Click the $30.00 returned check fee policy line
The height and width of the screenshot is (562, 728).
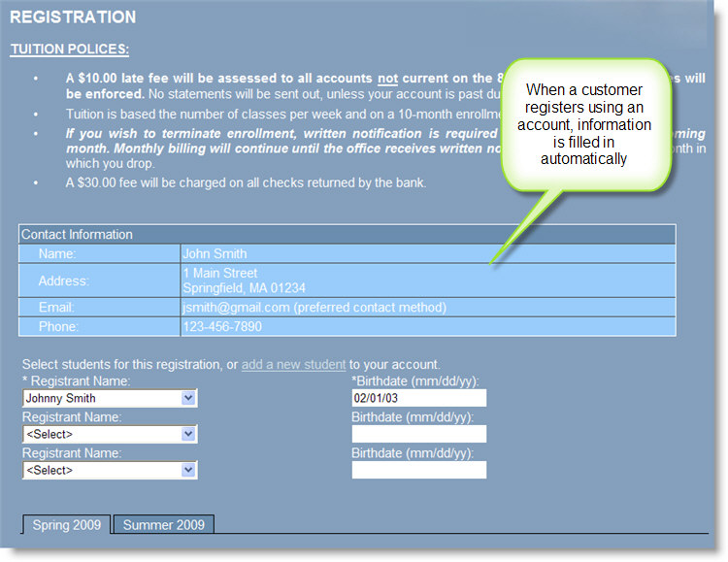pyautogui.click(x=247, y=182)
